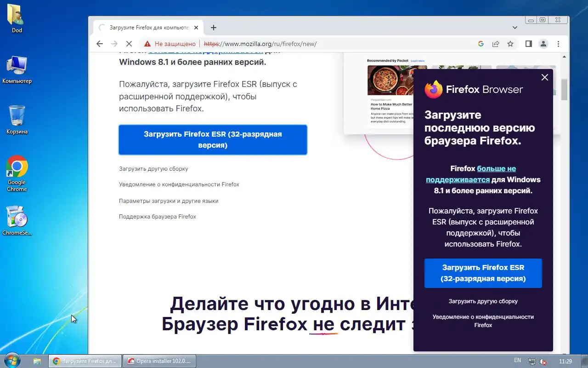Image resolution: width=588 pixels, height=368 pixels.
Task: Select the Корзина recycle bin icon
Action: (x=17, y=120)
